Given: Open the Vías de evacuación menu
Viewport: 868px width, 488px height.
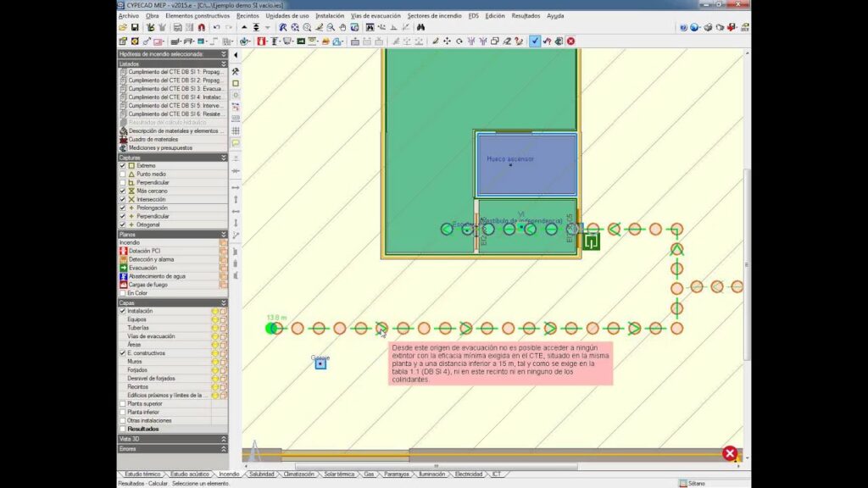Looking at the screenshot, I should coord(376,15).
